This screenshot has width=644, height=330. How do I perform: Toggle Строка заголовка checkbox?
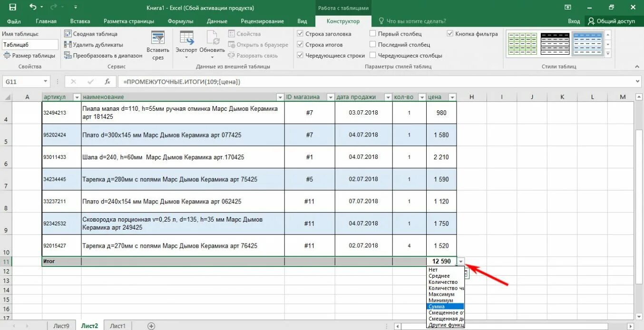(x=300, y=34)
